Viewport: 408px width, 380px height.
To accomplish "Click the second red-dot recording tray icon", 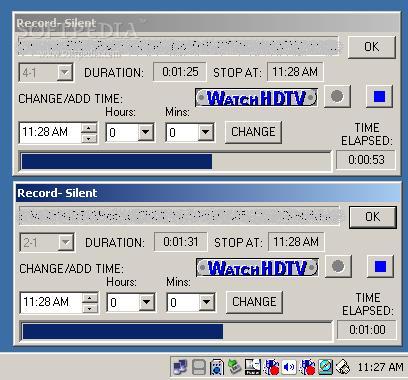I will [x=307, y=367].
